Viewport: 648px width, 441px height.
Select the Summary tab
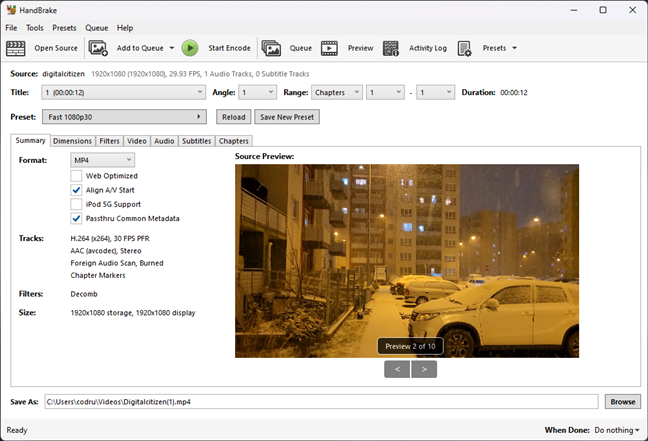(31, 140)
